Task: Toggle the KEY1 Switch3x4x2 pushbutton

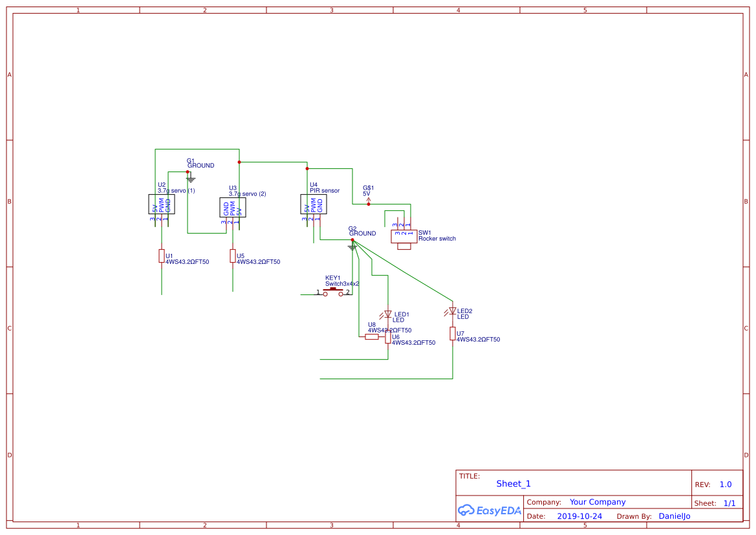Action: [334, 291]
